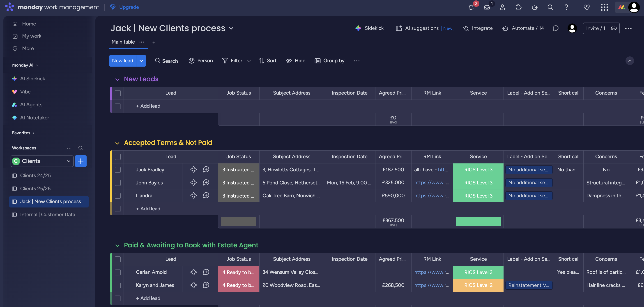The image size is (644, 307).
Task: Select the Cerian Arnold row checkbox
Action: tap(118, 272)
